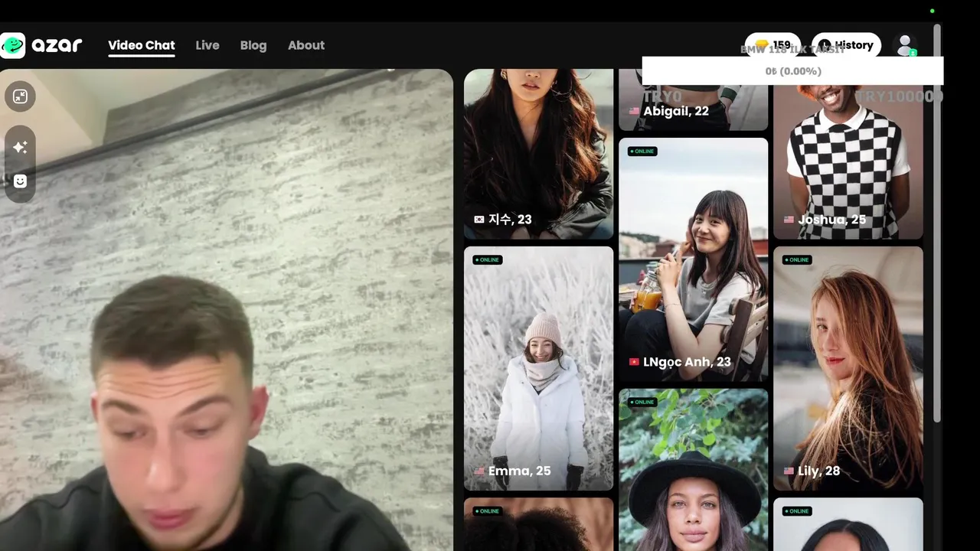Click the ONLINE badge on LNgọc Anh's card

pyautogui.click(x=642, y=152)
